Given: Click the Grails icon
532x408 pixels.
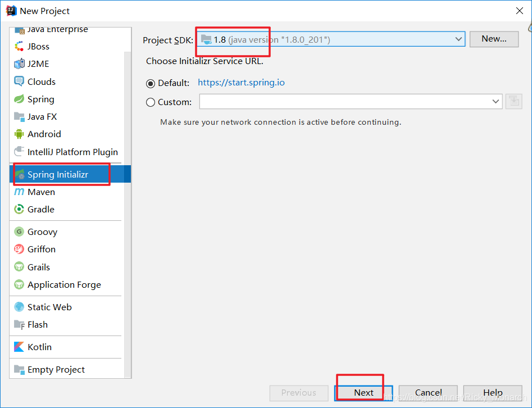Looking at the screenshot, I should pyautogui.click(x=19, y=267).
